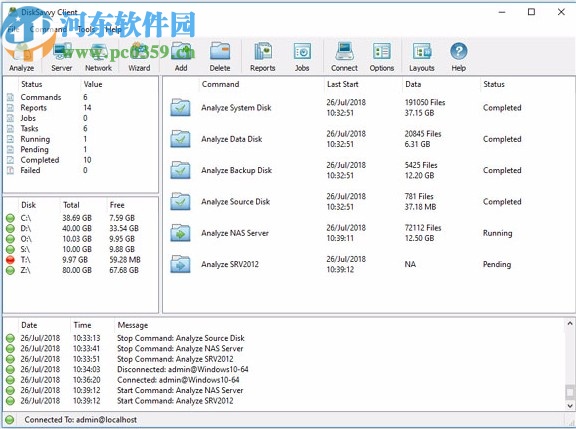Select the "Pending" row in status panel
This screenshot has height=429, width=576.
pyautogui.click(x=81, y=149)
